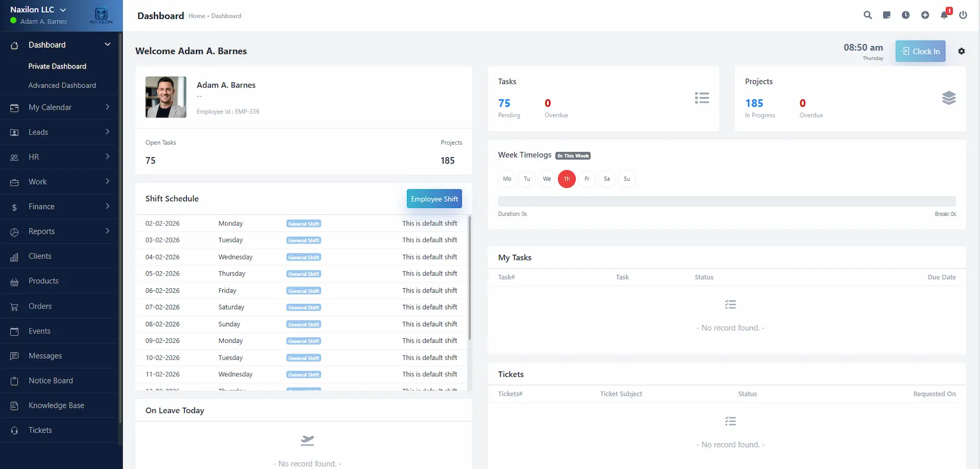Click the Knowledge Base document icon
This screenshot has height=469, width=980.
click(14, 406)
